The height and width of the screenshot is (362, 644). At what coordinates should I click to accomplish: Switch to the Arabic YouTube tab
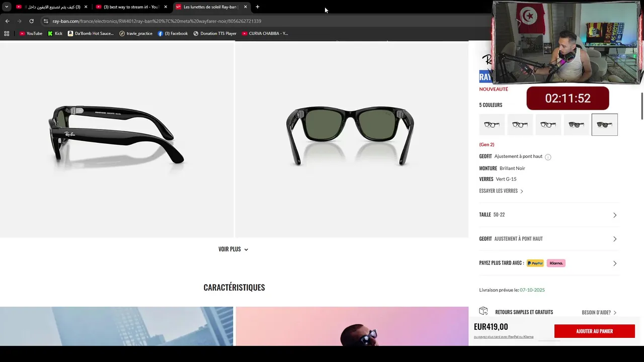(51, 7)
